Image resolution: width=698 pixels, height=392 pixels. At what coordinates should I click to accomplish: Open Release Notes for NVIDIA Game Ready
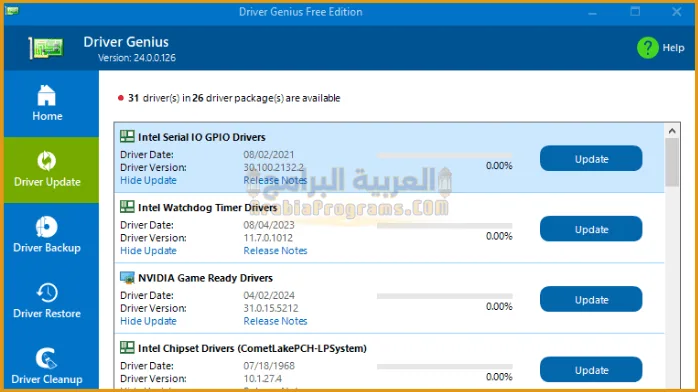(x=275, y=321)
